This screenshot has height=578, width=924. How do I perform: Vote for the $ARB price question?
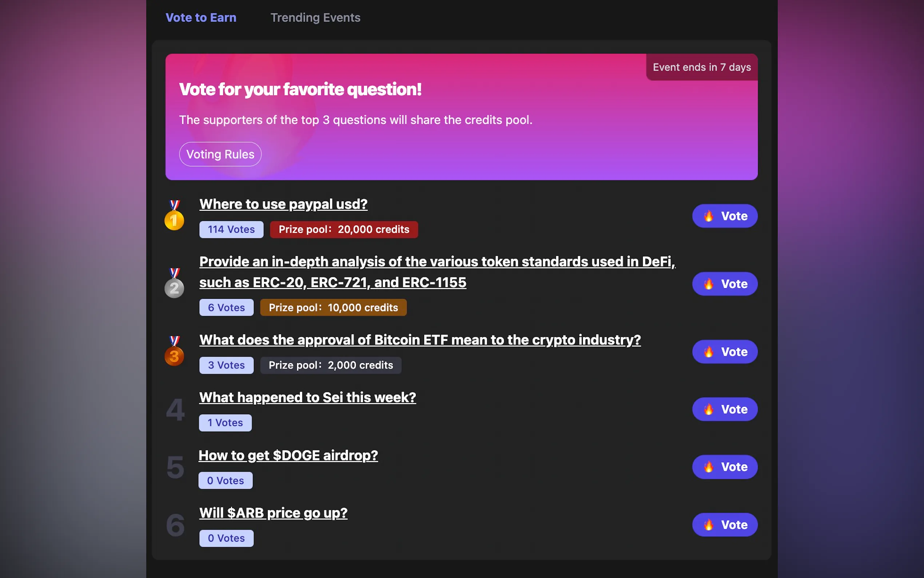click(725, 524)
